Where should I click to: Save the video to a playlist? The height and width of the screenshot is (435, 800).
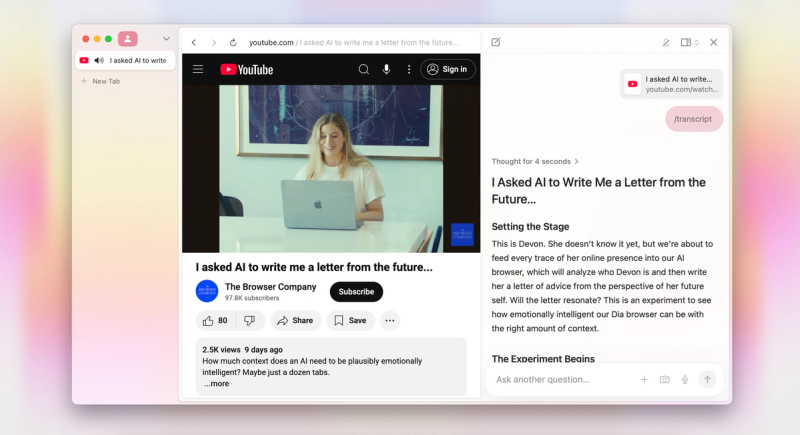(x=351, y=320)
